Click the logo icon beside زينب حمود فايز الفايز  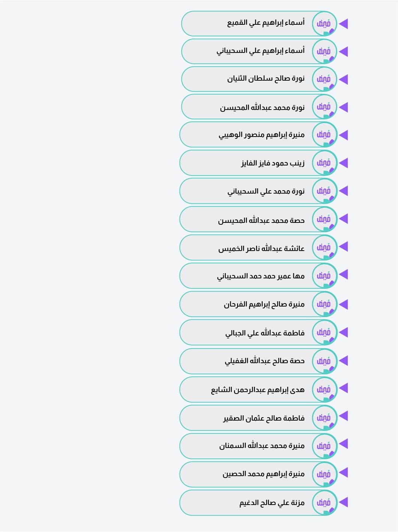point(324,163)
